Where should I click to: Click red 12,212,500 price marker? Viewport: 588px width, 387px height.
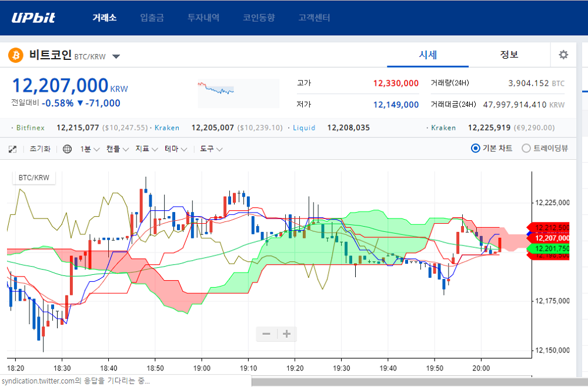pos(549,227)
